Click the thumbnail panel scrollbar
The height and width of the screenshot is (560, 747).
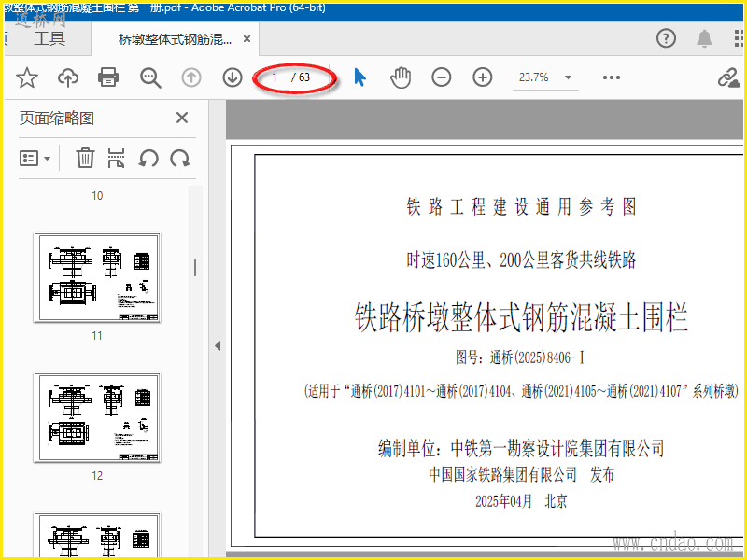click(x=195, y=268)
